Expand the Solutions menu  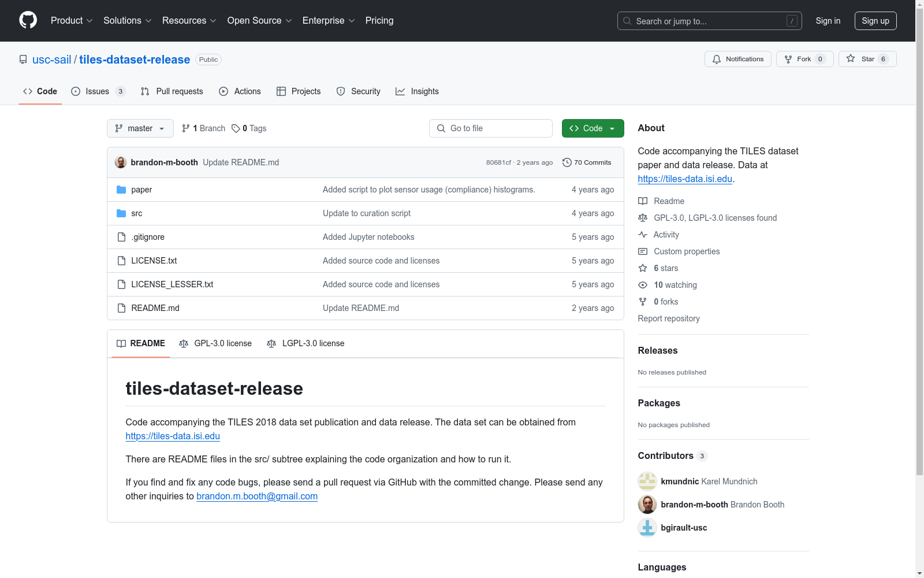coord(128,21)
